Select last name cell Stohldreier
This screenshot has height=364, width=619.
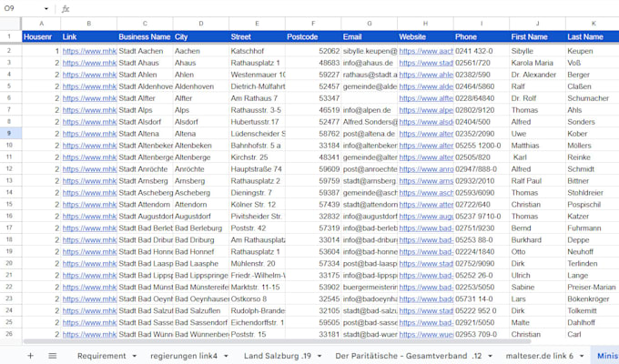click(593, 193)
